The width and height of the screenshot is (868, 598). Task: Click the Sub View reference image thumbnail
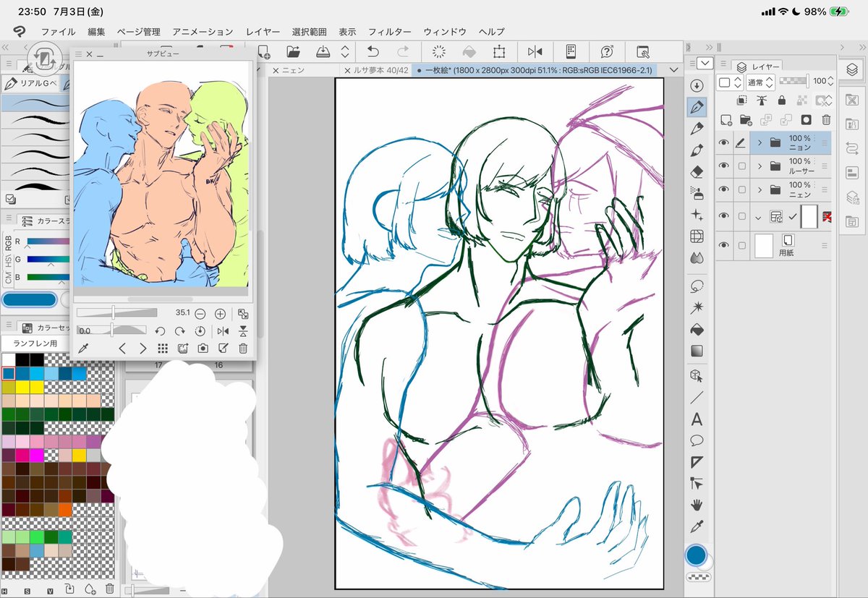tap(162, 174)
